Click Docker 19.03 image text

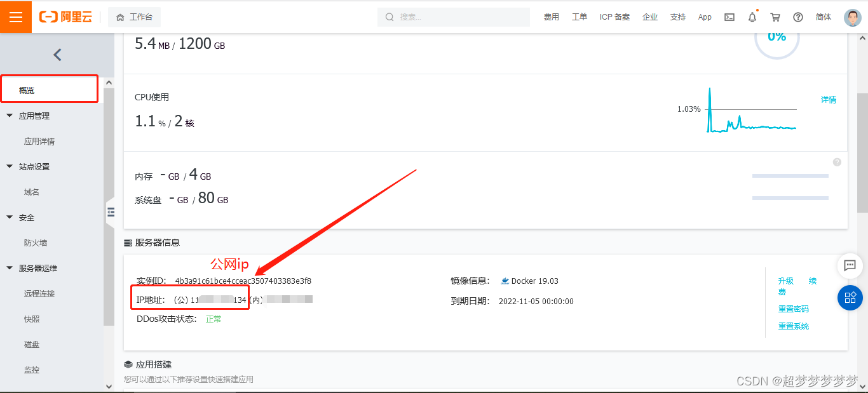[x=535, y=281]
